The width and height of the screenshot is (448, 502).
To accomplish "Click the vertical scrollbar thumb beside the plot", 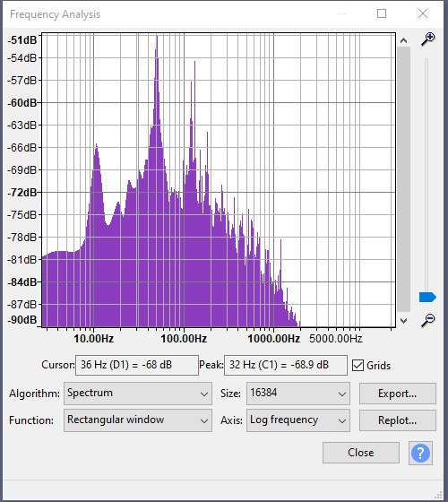I will click(x=403, y=179).
